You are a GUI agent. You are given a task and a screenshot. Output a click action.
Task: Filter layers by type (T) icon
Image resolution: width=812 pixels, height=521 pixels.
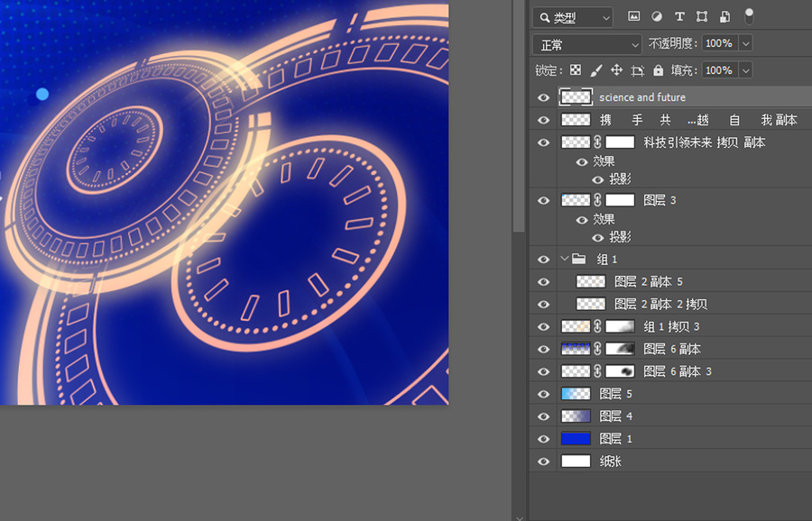pyautogui.click(x=679, y=16)
